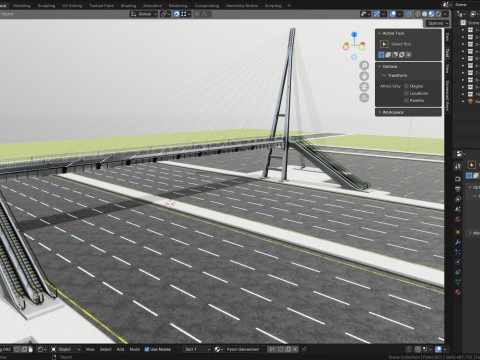Viewport: 480px width, 360px height.
Task: Expand the first collection in outliner
Action: [463, 30]
